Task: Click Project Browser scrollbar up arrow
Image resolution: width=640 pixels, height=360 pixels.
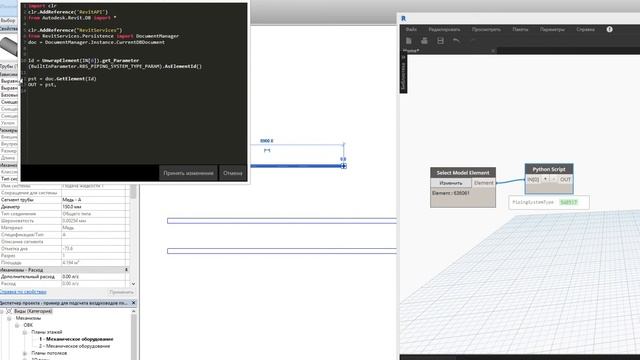Action: (x=133, y=311)
